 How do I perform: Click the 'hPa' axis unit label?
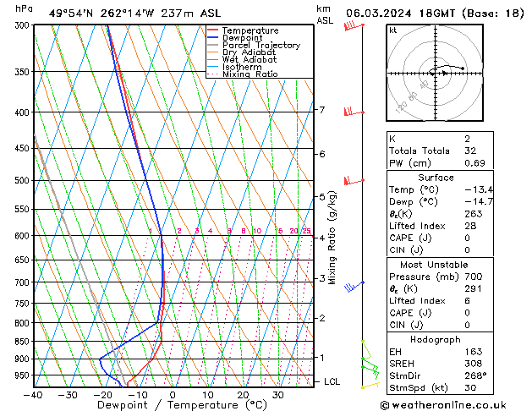pyautogui.click(x=24, y=9)
